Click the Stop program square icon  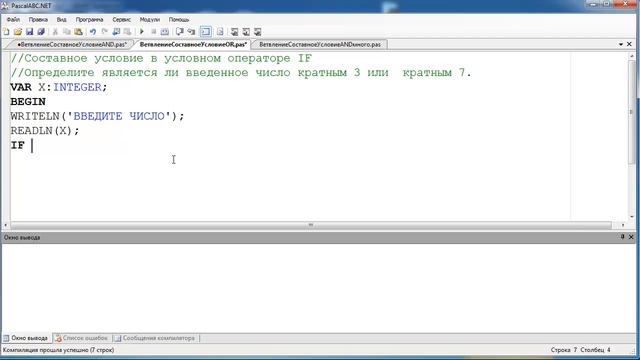pyautogui.click(x=153, y=31)
